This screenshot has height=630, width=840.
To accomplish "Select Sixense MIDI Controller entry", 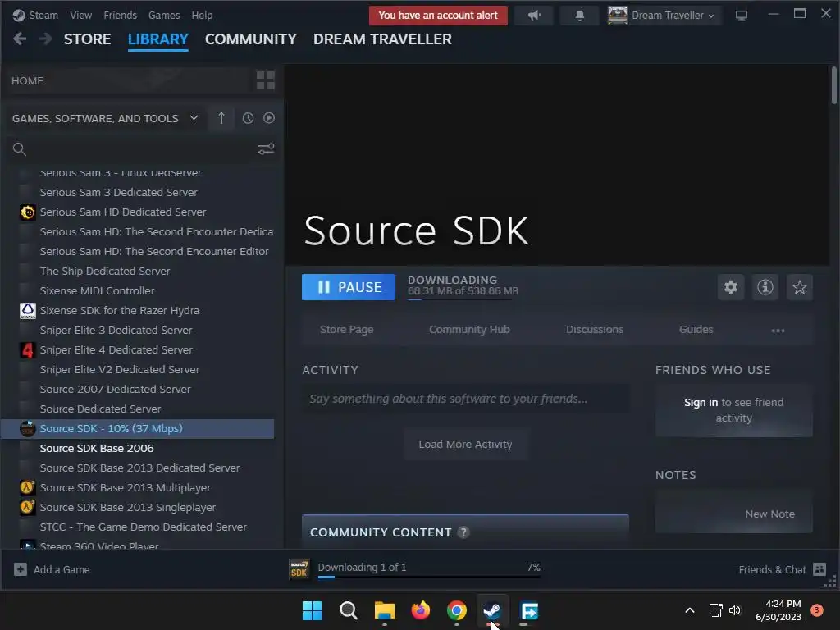I will 97,291.
